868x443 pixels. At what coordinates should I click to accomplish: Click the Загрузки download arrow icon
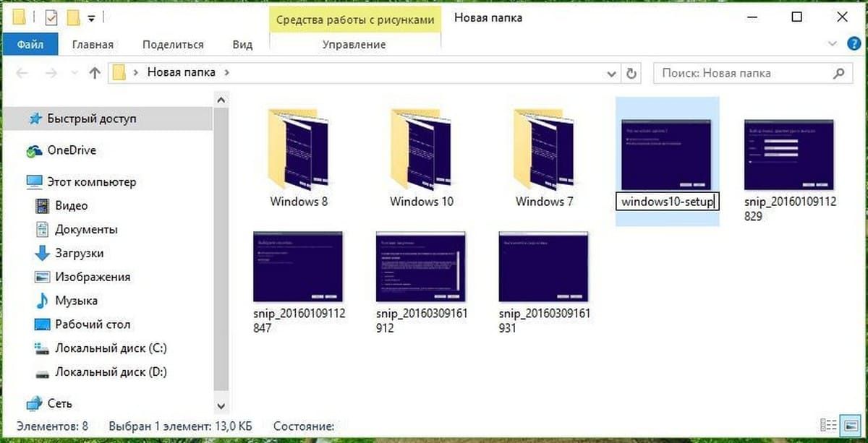42,254
